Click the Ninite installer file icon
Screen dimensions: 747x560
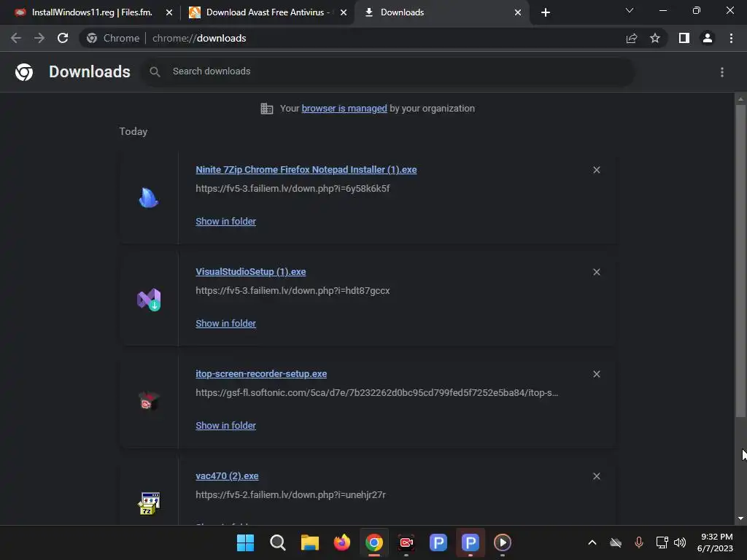(x=149, y=198)
